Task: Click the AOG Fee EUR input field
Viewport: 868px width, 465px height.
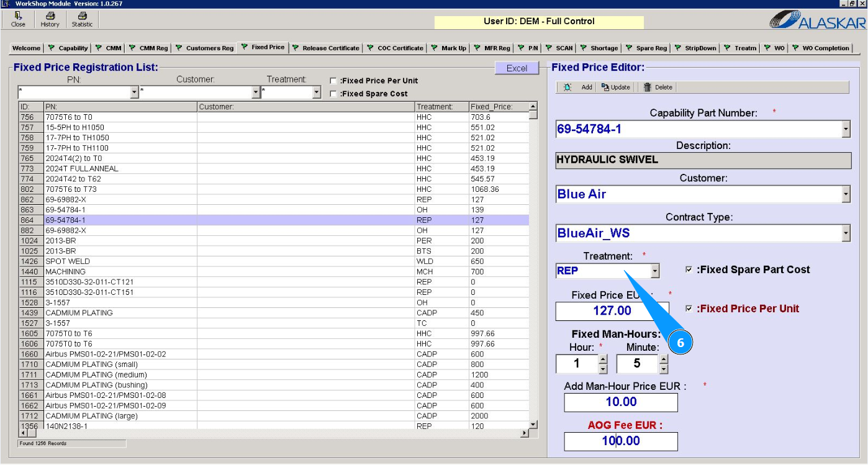Action: point(620,441)
